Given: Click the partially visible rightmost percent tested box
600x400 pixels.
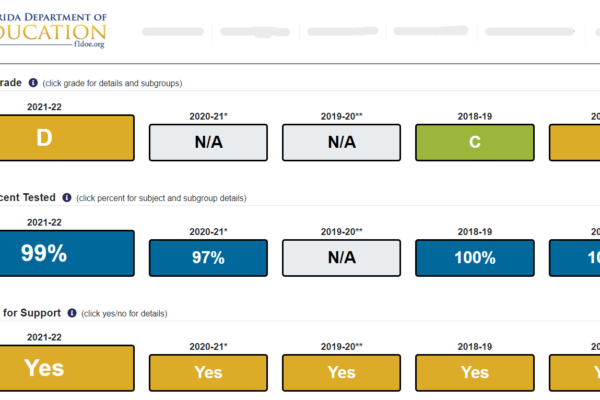Looking at the screenshot, I should [574, 258].
